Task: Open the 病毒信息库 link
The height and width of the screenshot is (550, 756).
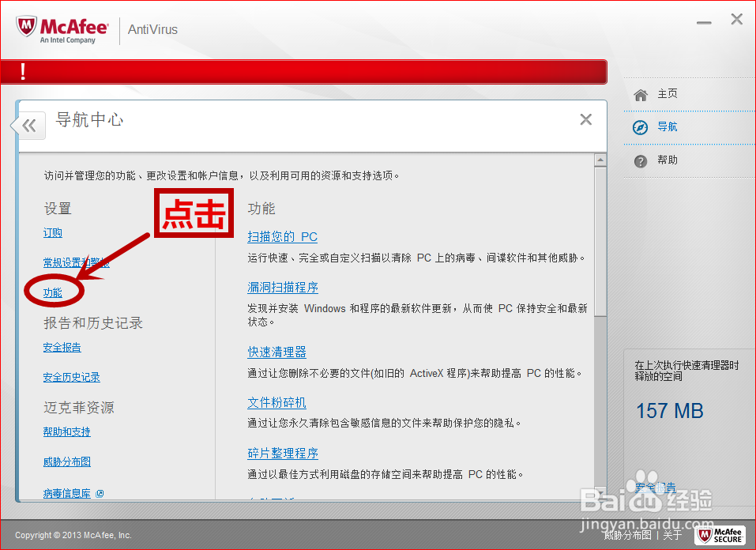Action: [66, 493]
